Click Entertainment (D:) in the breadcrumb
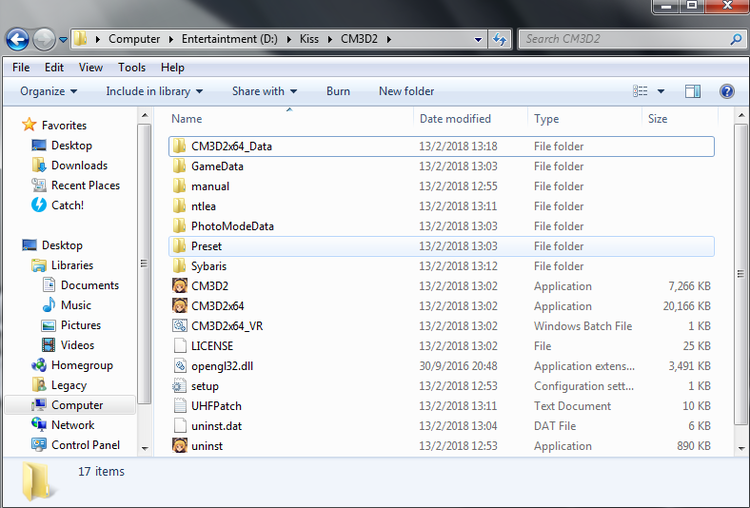 click(230, 39)
